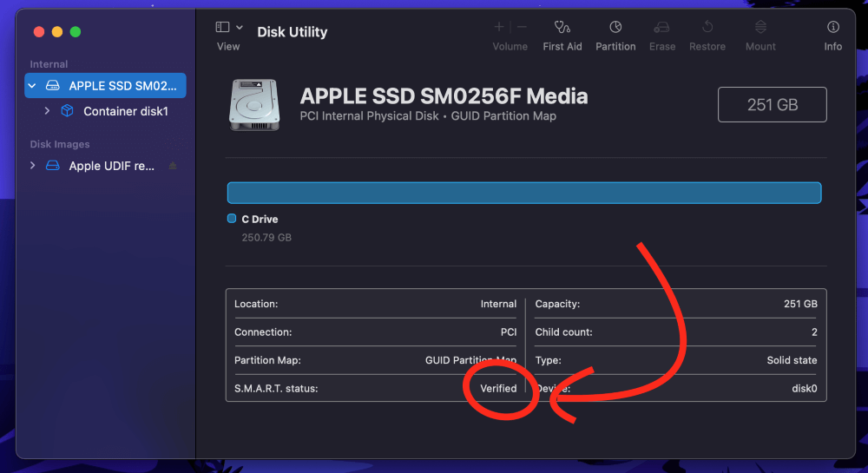
Task: Click the Container disk1 cube icon
Action: point(67,110)
